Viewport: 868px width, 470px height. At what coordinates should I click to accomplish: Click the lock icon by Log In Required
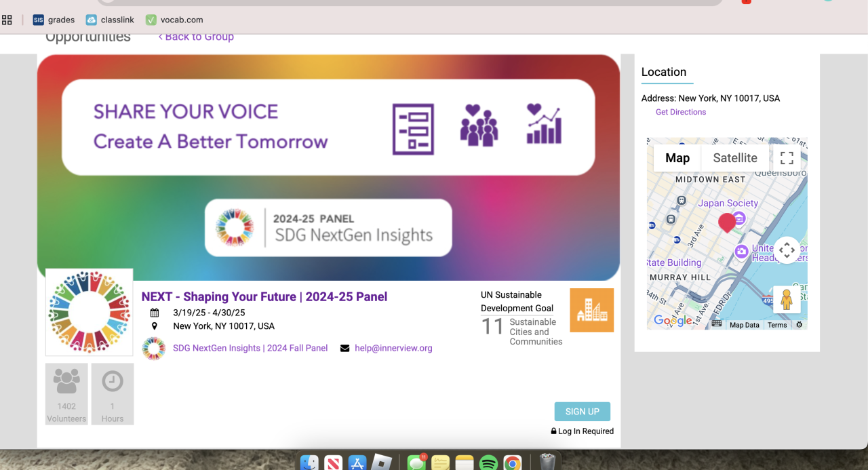[554, 431]
